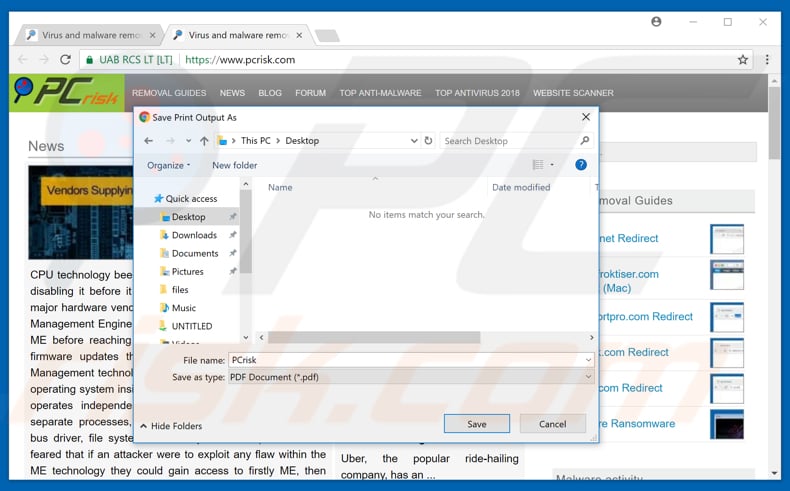
Task: Click the Chrome profile icon
Action: pyautogui.click(x=656, y=22)
